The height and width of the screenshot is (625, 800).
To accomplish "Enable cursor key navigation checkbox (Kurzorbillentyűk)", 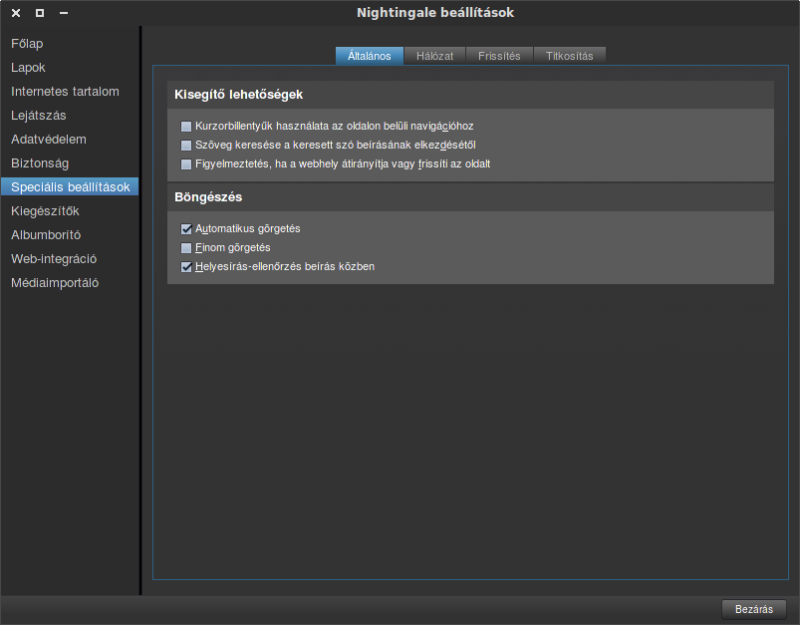I will pos(186,127).
